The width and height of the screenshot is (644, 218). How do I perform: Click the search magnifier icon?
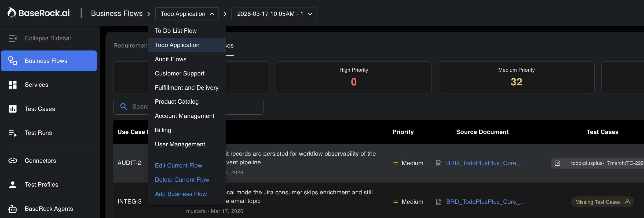pos(123,107)
